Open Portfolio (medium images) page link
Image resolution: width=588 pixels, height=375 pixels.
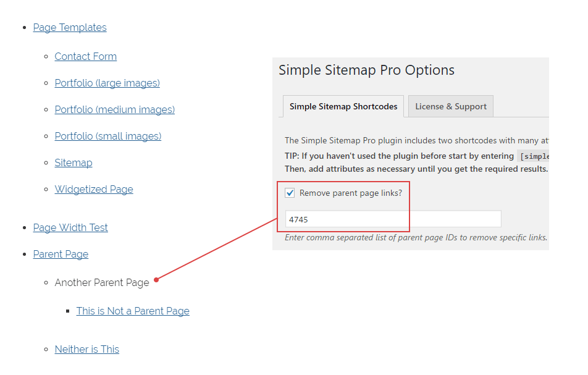(x=114, y=109)
